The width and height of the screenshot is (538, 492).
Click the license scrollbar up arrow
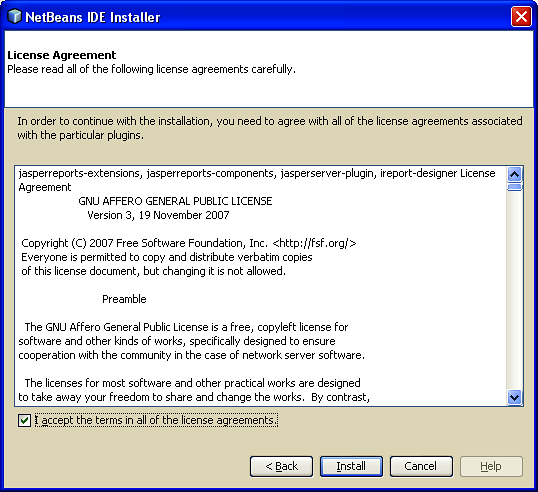click(x=514, y=175)
